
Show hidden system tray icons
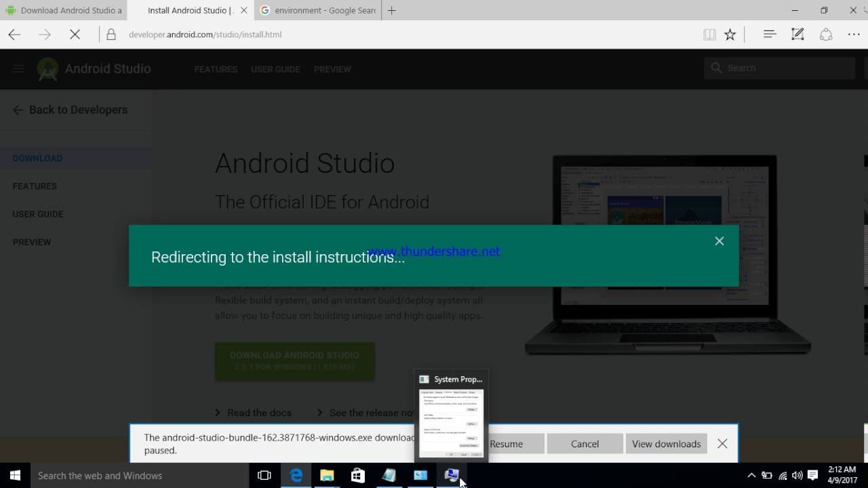[x=751, y=476]
